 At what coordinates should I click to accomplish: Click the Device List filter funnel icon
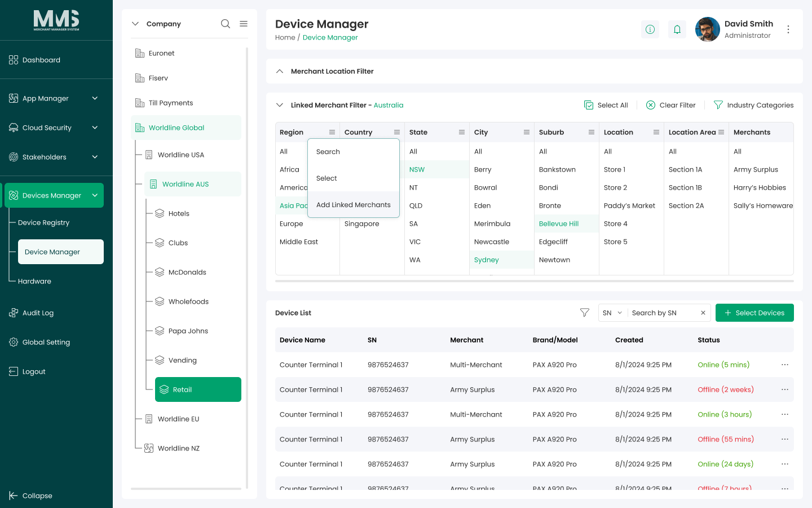click(x=585, y=313)
